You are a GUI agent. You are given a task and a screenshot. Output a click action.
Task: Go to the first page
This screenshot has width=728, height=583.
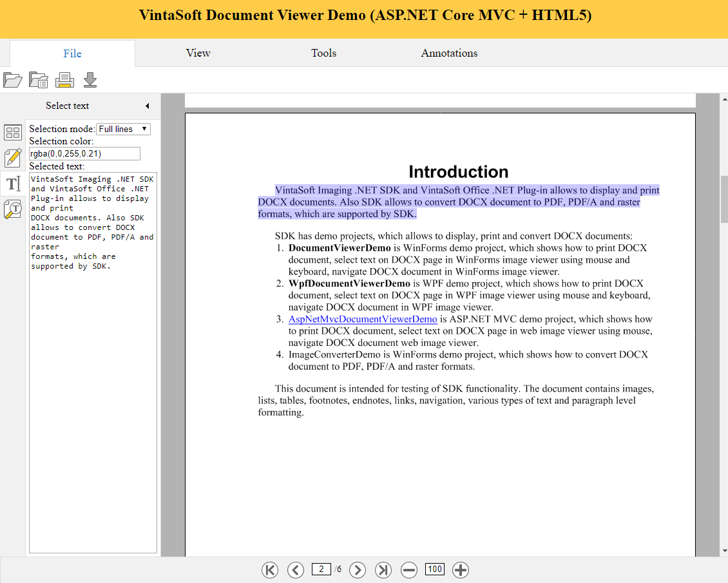pos(270,569)
